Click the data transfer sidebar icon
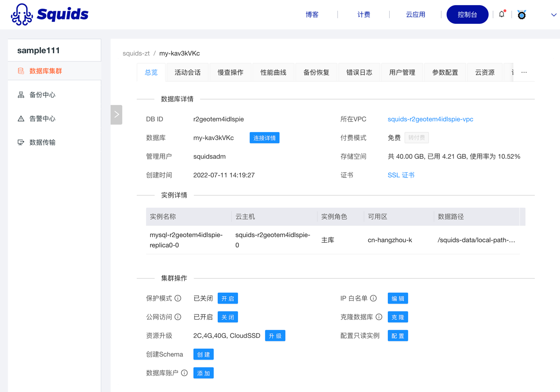This screenshot has height=392, width=560. 21,142
